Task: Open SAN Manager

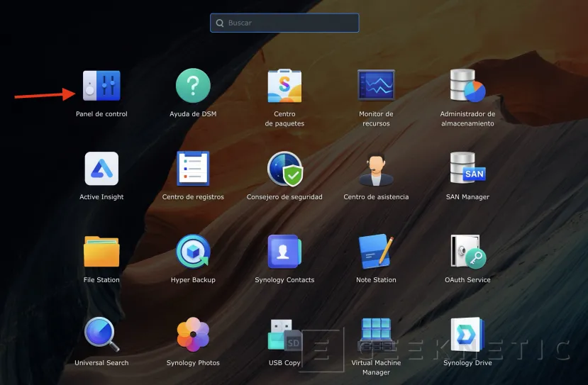Action: 467,169
